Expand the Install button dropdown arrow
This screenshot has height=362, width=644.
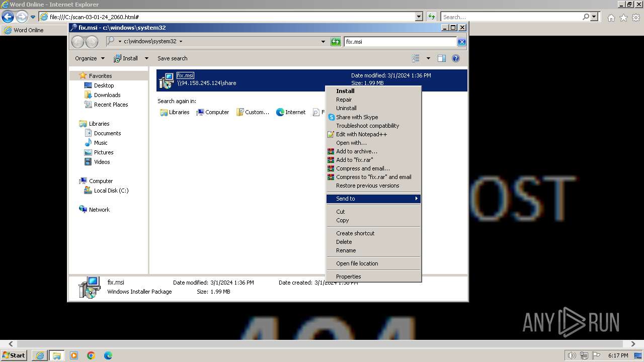[x=146, y=58]
